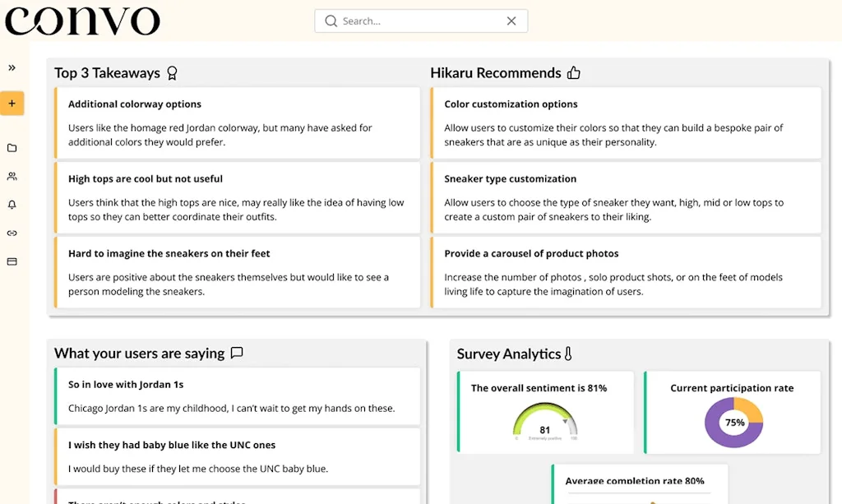Screen dimensions: 842x504
Task: Click the participation rate donut chart
Action: click(x=733, y=423)
